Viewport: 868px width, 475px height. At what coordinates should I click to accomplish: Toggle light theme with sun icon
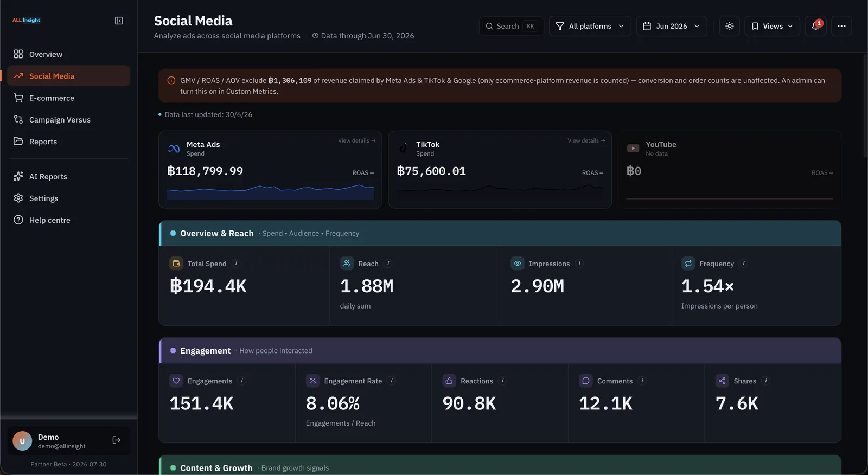point(730,26)
